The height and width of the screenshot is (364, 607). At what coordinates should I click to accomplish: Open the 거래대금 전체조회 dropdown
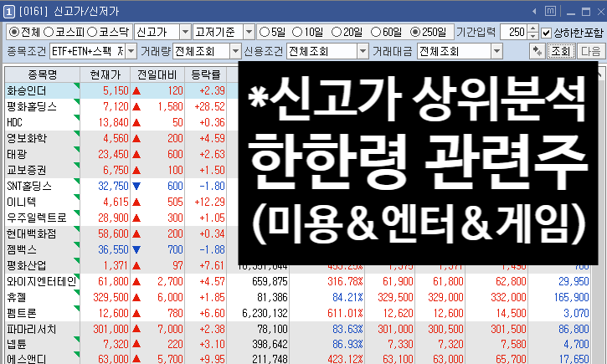tap(497, 51)
